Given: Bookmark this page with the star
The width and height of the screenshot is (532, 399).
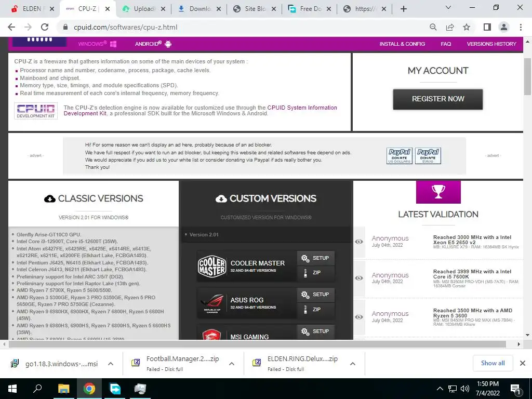Looking at the screenshot, I should tap(467, 27).
